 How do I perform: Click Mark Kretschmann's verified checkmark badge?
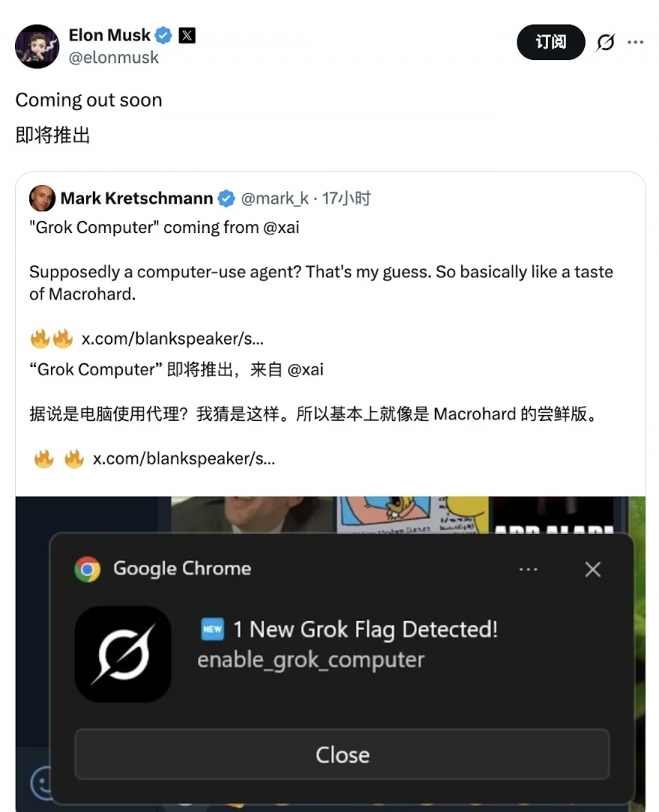coord(225,199)
